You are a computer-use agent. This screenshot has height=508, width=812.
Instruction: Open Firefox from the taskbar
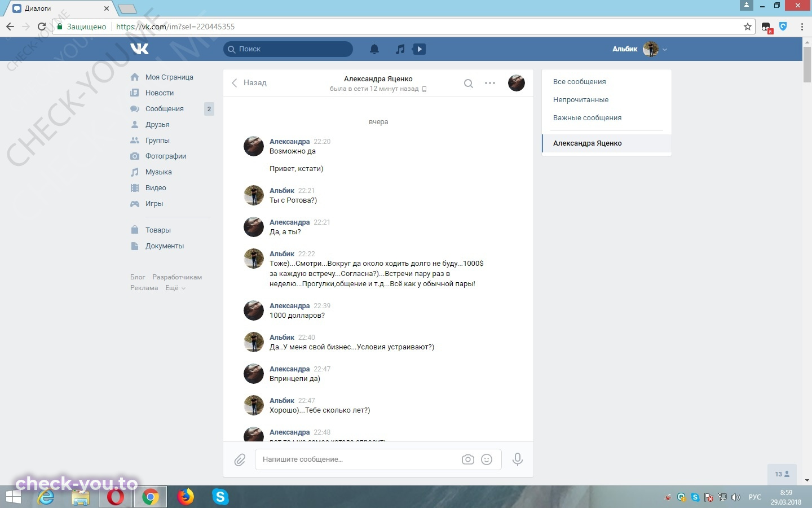(185, 497)
